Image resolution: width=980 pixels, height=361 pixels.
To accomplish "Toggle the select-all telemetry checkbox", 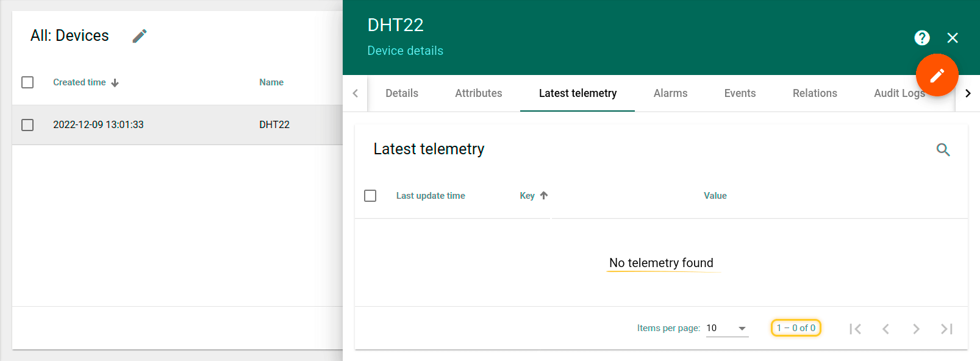I will point(370,196).
